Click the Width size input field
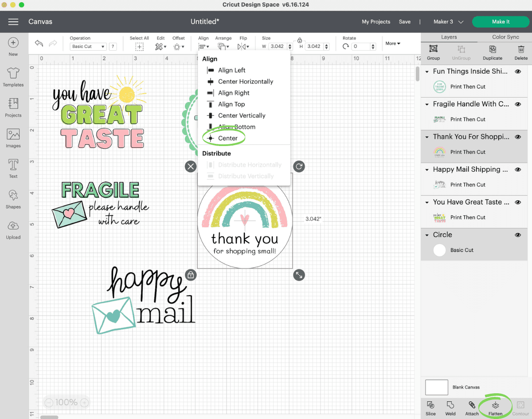Viewport: 532px width, 419px height. pyautogui.click(x=278, y=46)
